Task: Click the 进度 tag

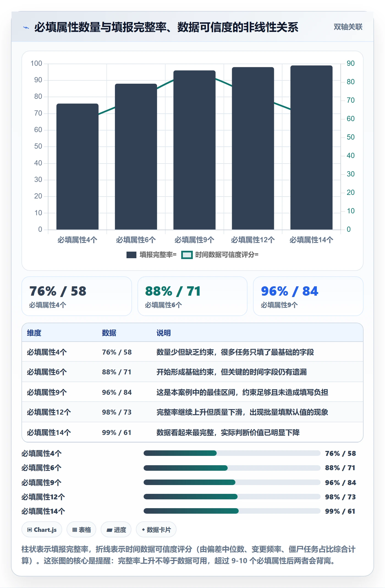Action: click(116, 530)
